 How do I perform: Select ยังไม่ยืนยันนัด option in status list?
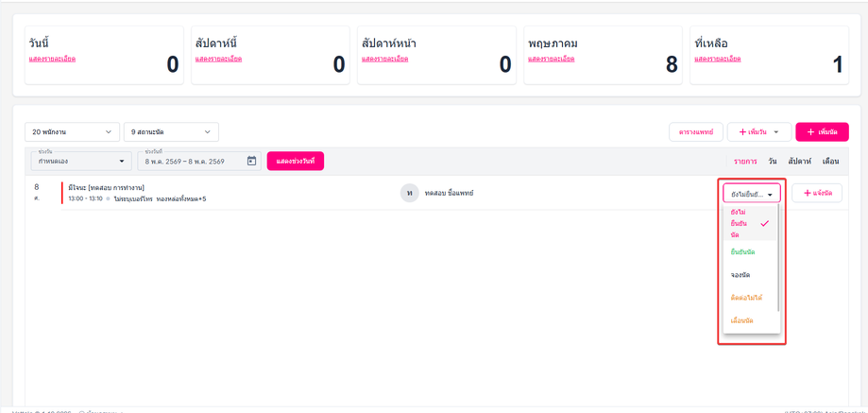[750, 224]
